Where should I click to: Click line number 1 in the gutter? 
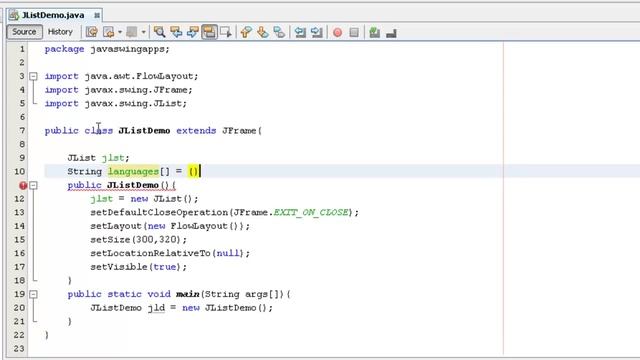[22, 49]
